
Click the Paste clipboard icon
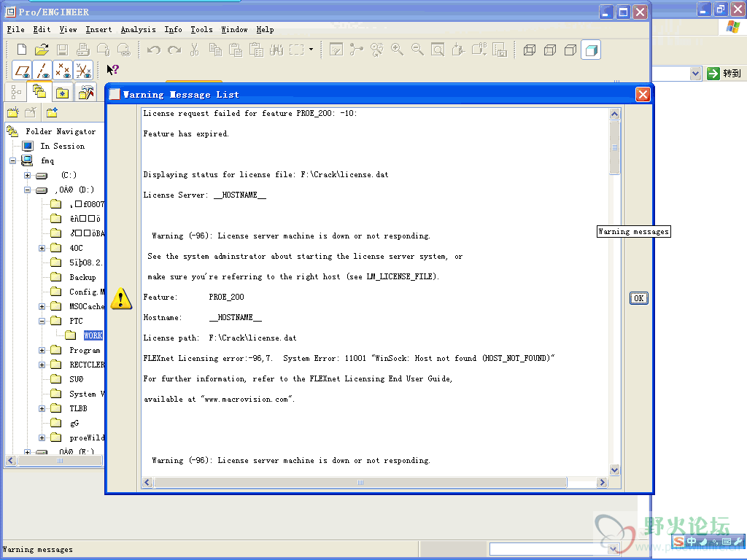tap(236, 50)
